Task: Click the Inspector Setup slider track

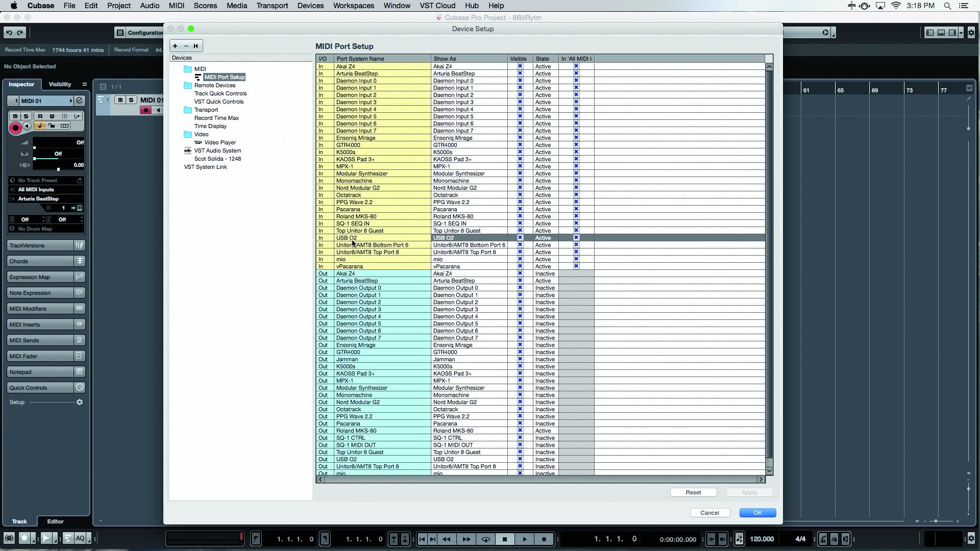Action: click(x=52, y=403)
